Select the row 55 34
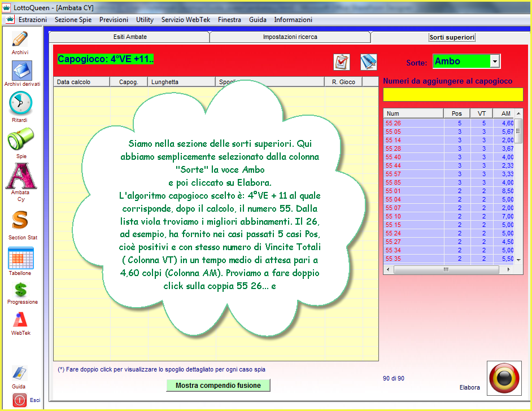The height and width of the screenshot is (411, 532). (449, 250)
